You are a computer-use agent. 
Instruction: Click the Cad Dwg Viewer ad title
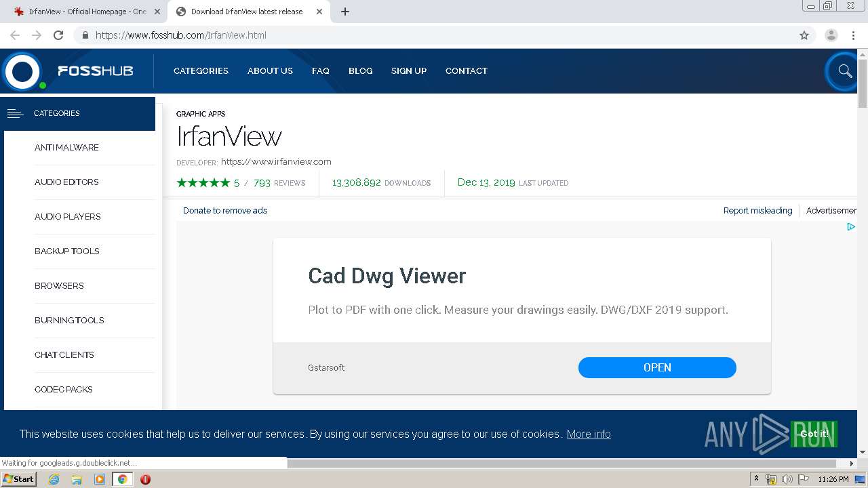[x=387, y=276]
